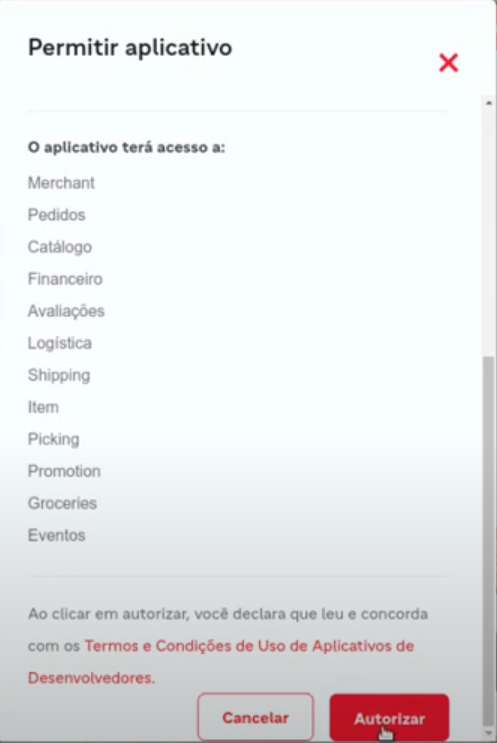Close the Permitir aplicativo dialog with red X

point(448,63)
